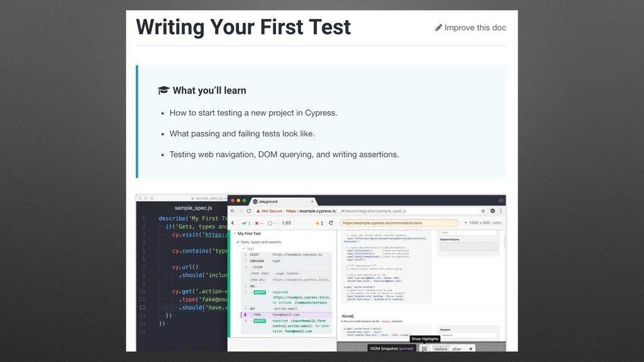Click the Cypress runner embedded screenshot

321,273
